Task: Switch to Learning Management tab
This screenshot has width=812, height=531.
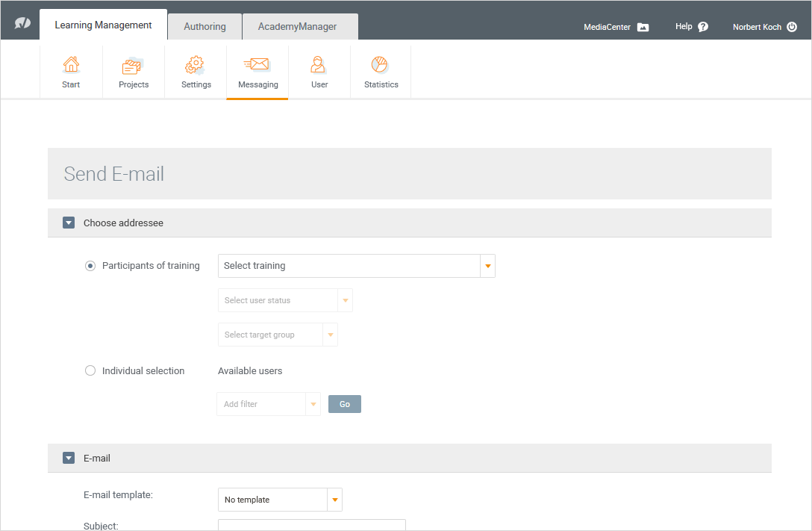Action: click(x=103, y=25)
